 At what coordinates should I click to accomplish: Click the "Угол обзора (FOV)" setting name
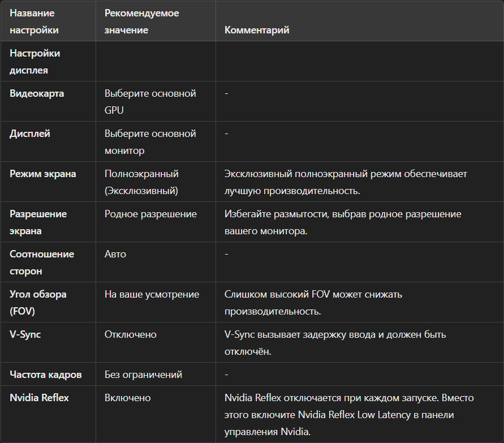pos(38,303)
